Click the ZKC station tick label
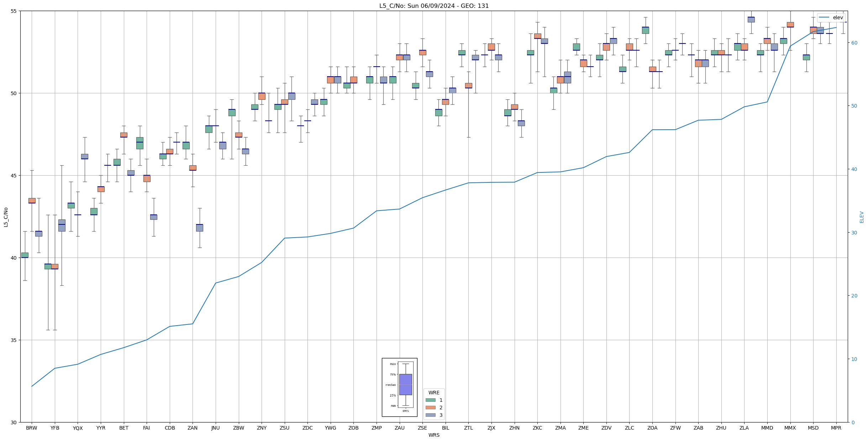The image size is (868, 441). click(537, 428)
